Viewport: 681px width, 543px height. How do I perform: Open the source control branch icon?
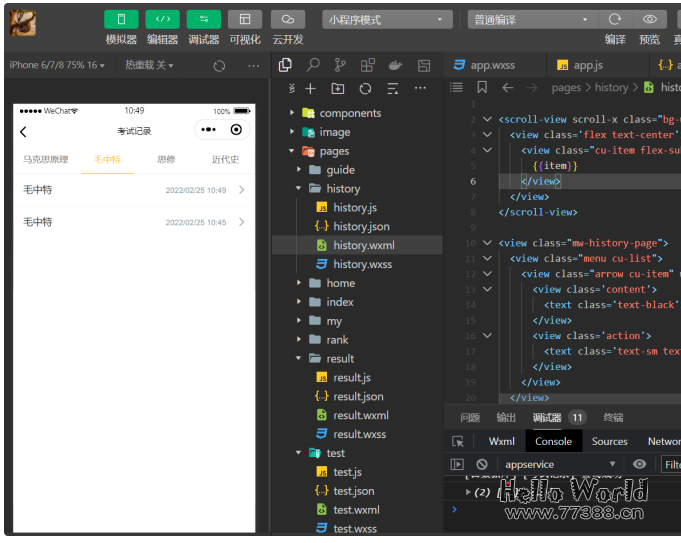pos(340,65)
